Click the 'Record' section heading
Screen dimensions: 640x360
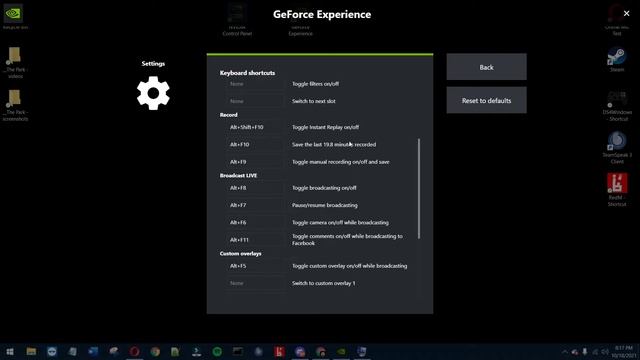click(x=229, y=115)
